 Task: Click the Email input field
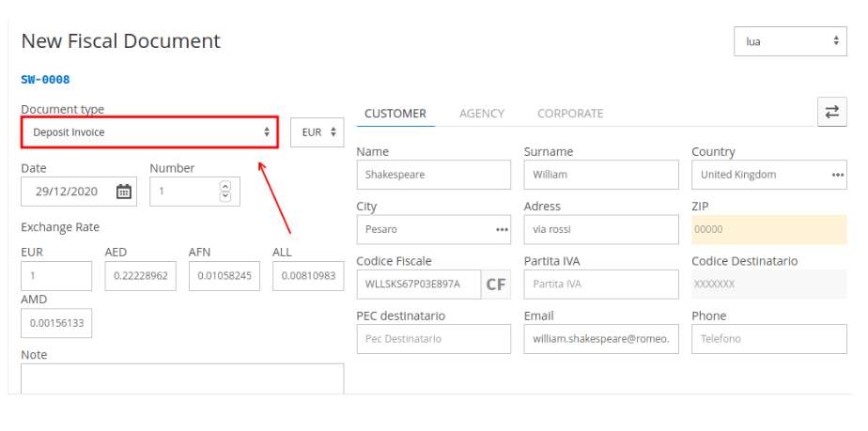click(601, 339)
